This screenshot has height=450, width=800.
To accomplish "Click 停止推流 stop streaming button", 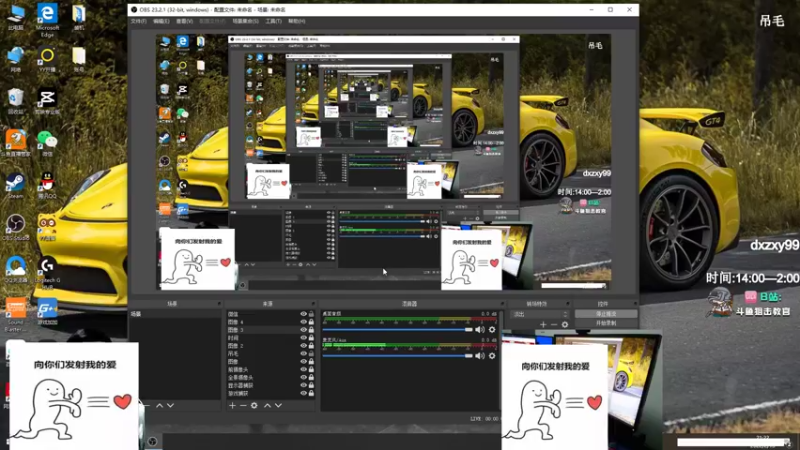I will [606, 314].
